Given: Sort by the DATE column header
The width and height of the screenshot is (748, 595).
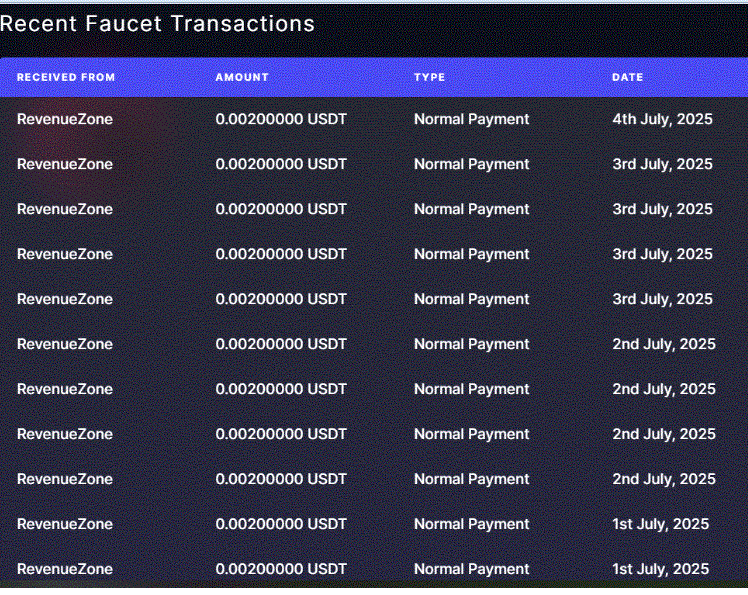Looking at the screenshot, I should (627, 77).
